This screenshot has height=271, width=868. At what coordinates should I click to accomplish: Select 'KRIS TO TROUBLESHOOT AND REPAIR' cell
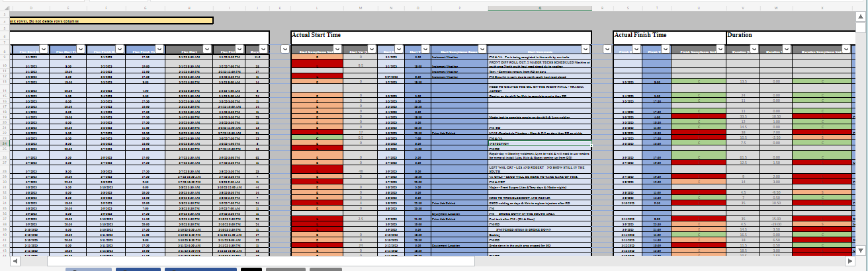pyautogui.click(x=540, y=198)
